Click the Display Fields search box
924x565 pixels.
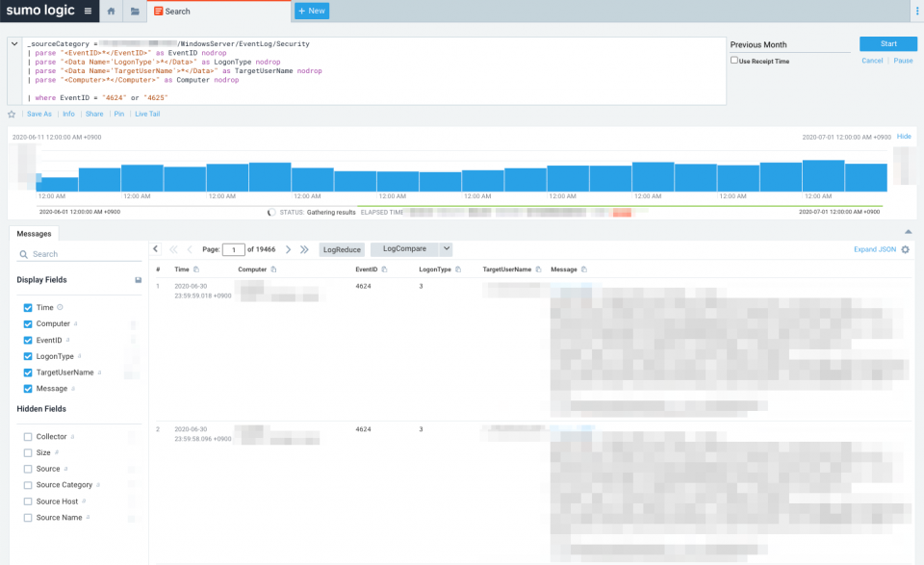[80, 254]
